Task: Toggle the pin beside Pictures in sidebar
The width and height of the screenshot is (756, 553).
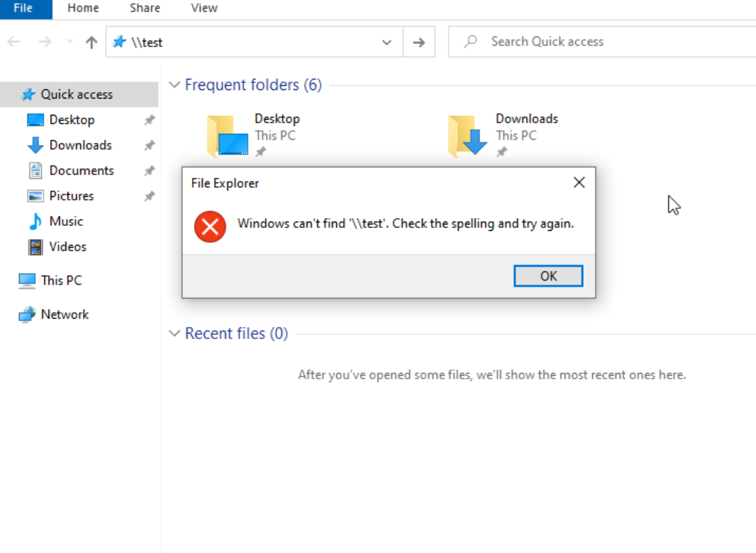Action: click(149, 196)
